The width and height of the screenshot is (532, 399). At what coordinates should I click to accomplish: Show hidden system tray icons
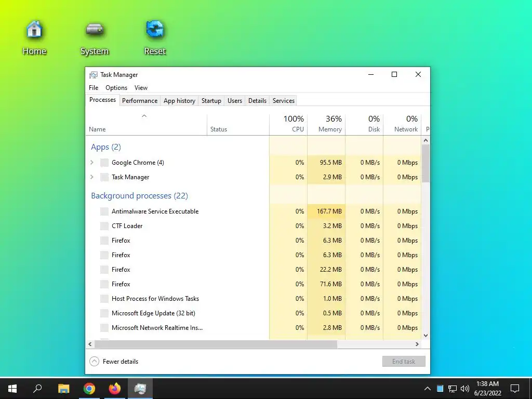coord(428,389)
